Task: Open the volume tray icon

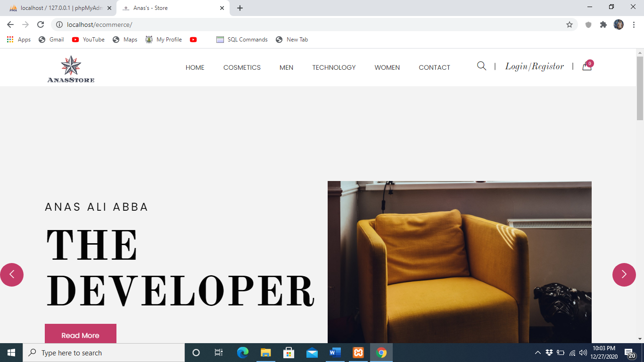Action: (x=583, y=353)
